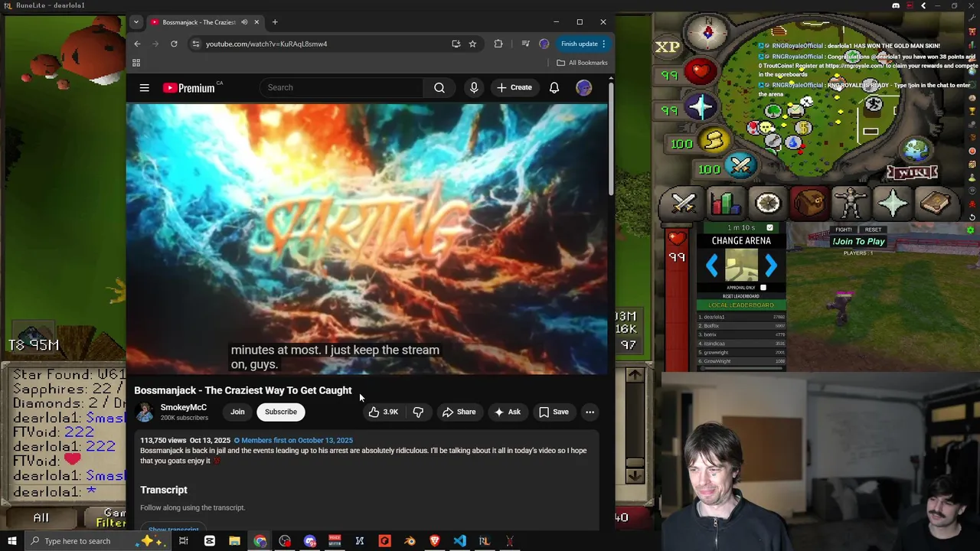This screenshot has width=980, height=551.
Task: Click the YouTube search magnifier button
Action: click(439, 87)
